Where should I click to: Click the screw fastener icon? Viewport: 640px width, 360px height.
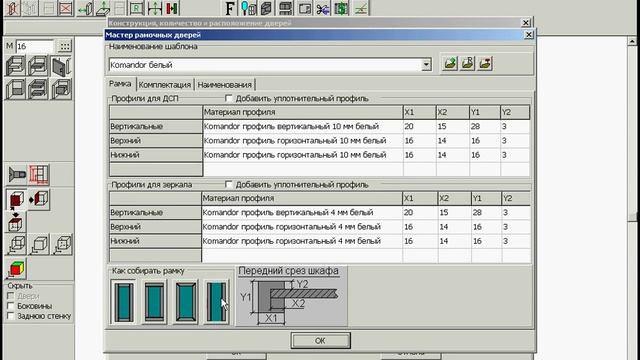[x=17, y=175]
